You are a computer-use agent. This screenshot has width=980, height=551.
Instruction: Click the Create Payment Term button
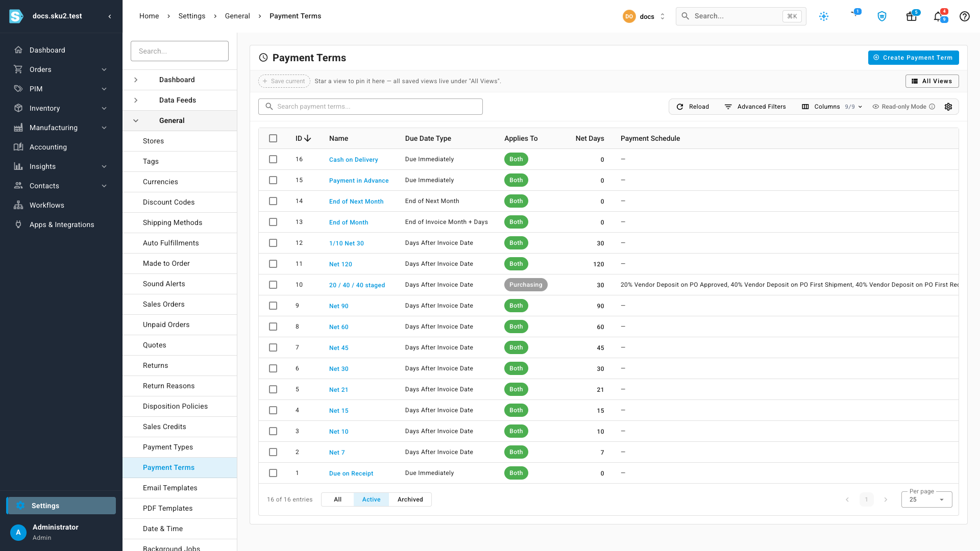(913, 58)
